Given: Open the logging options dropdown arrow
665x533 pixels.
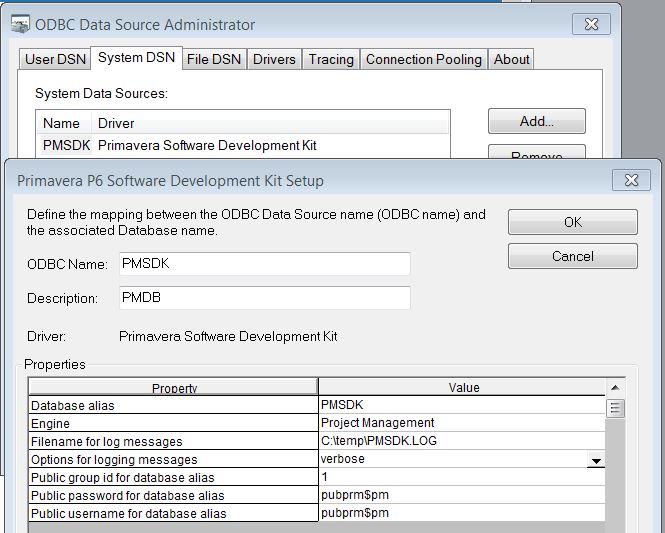Looking at the screenshot, I should point(596,460).
